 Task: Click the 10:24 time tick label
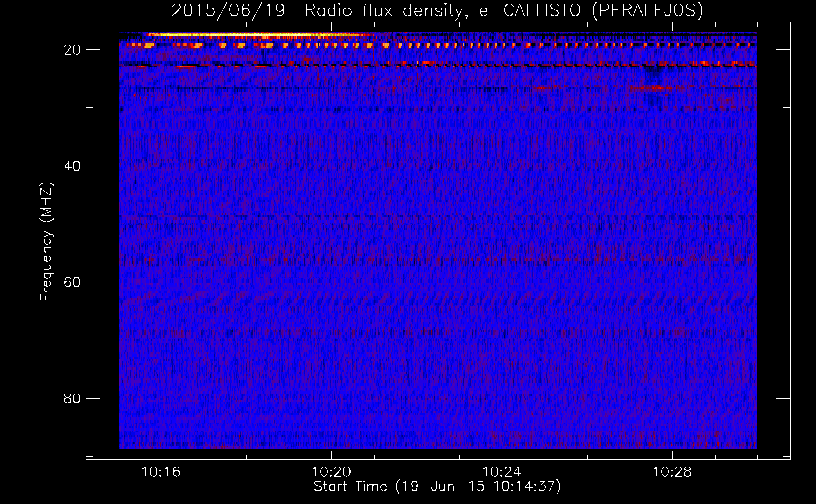click(502, 472)
